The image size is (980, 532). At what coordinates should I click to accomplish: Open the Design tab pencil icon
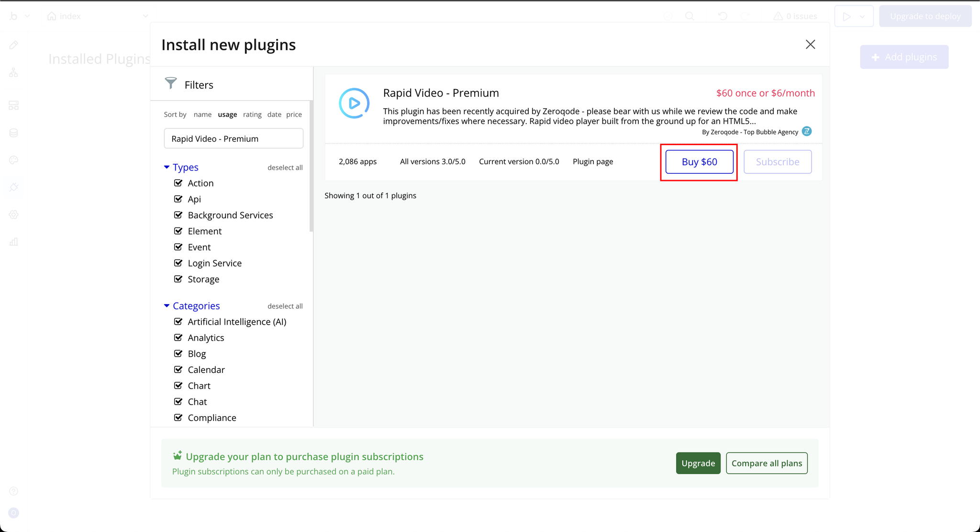click(x=13, y=45)
